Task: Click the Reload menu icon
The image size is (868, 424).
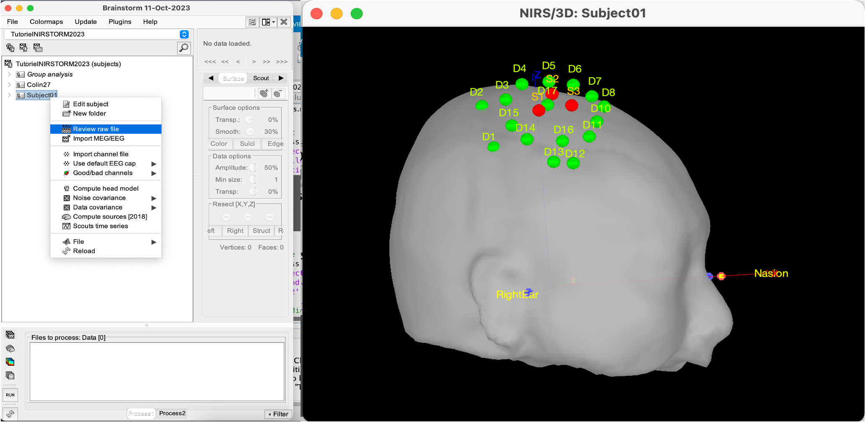Action: coord(66,251)
